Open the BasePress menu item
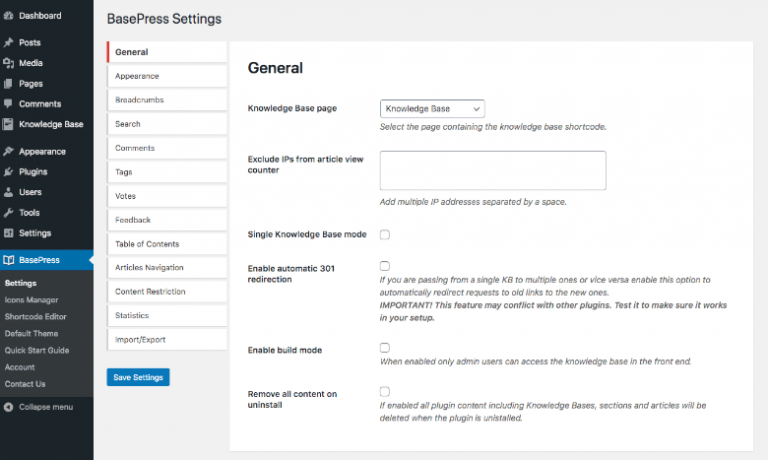 pos(47,260)
